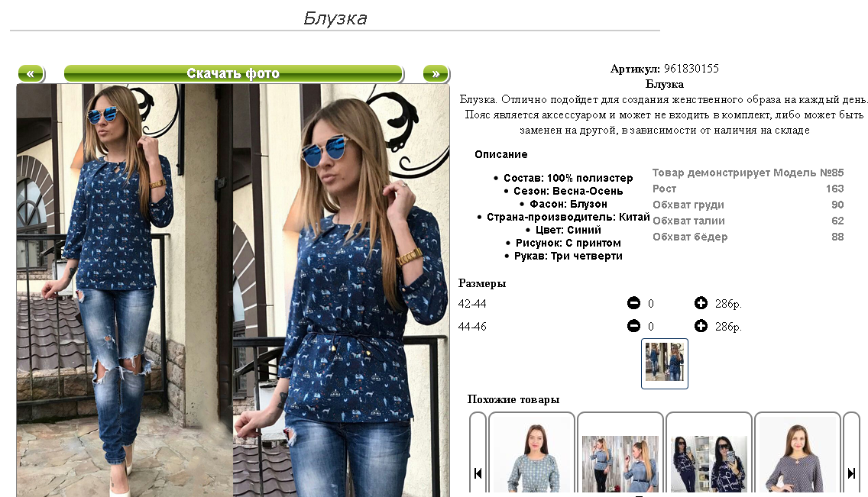Open similar product with light blue blouse
Screen dimensions: 868x497
pos(532,453)
